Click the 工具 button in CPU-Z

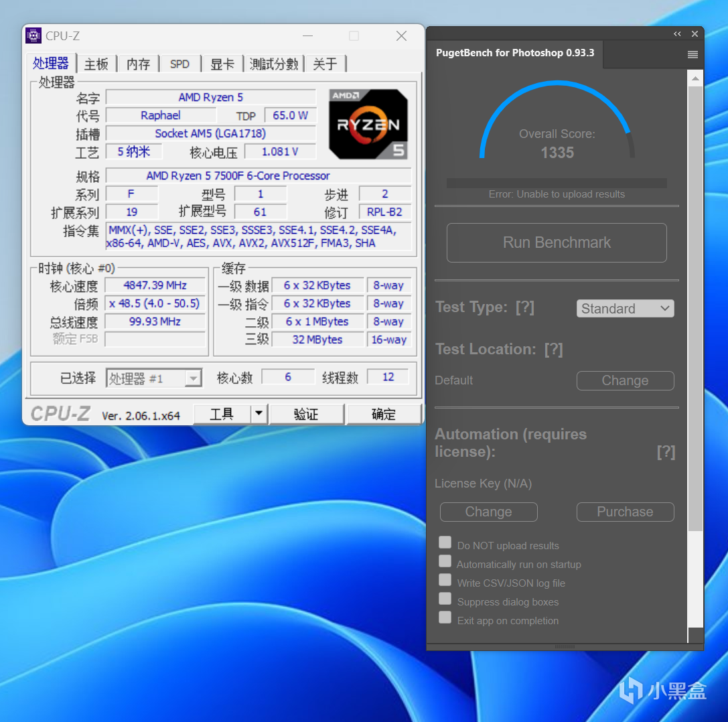tap(222, 414)
